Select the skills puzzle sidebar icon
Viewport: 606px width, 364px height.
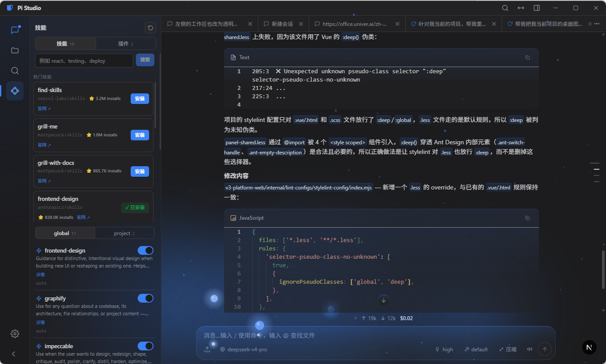pyautogui.click(x=15, y=91)
